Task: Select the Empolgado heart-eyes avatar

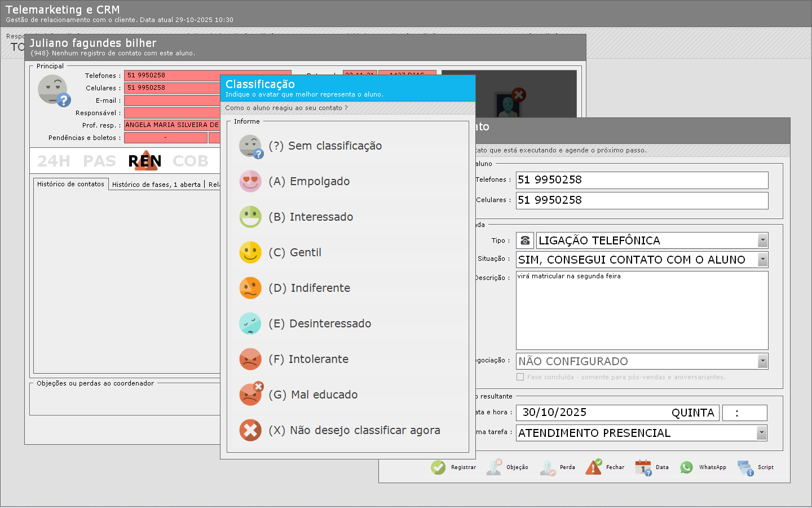Action: point(250,181)
